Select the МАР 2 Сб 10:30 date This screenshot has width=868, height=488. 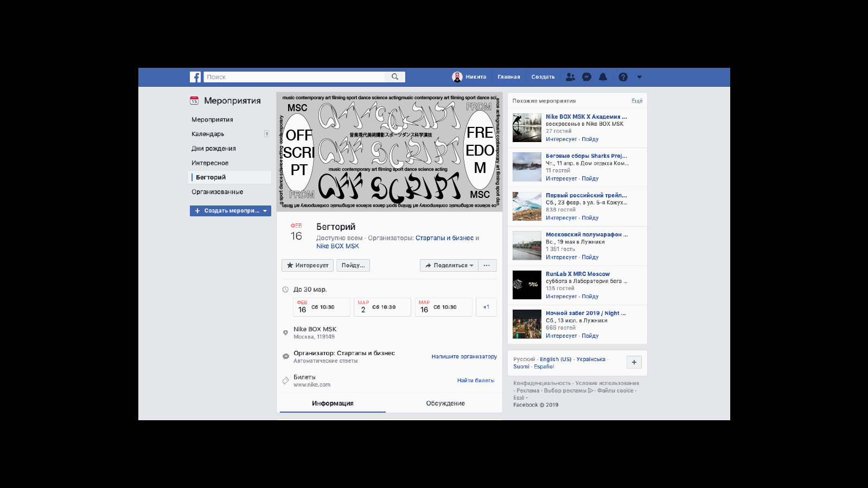[382, 307]
